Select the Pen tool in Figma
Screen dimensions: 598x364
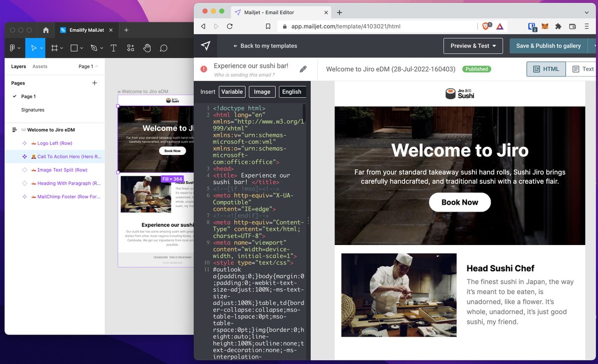pyautogui.click(x=94, y=48)
